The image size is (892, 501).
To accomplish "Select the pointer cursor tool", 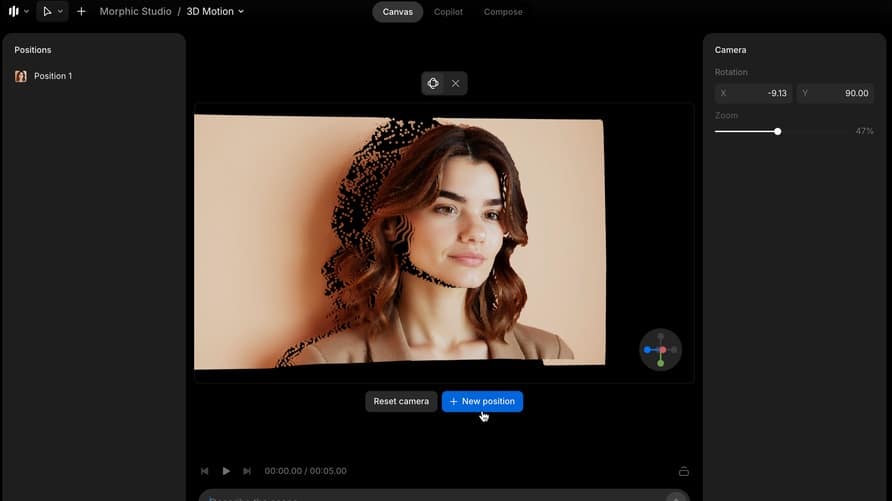I will (x=47, y=11).
